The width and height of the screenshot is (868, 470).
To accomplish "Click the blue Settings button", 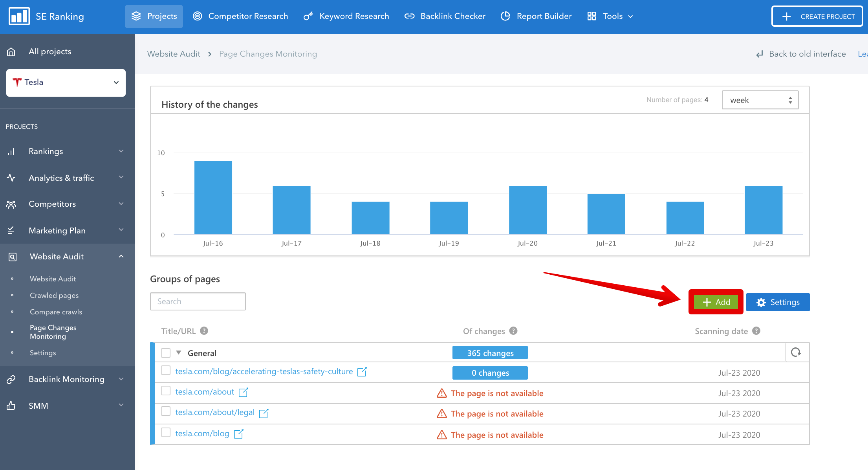I will 778,302.
